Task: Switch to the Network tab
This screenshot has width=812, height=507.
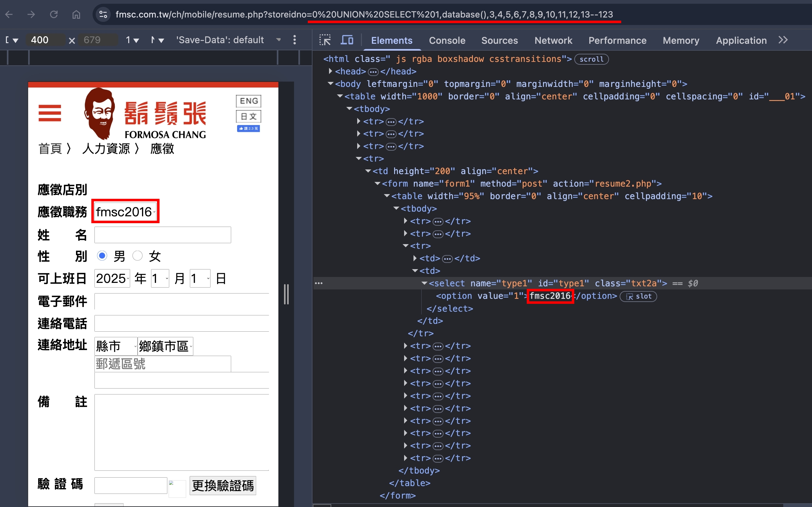Action: click(553, 40)
